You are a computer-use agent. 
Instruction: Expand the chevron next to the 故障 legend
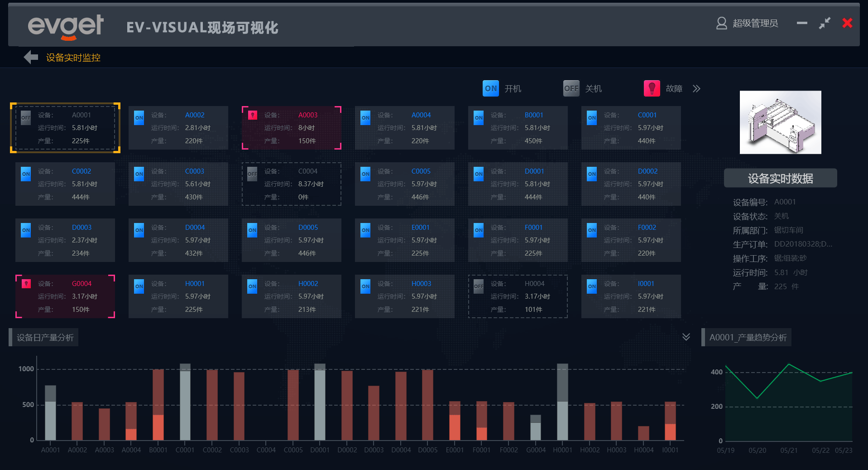pos(696,88)
